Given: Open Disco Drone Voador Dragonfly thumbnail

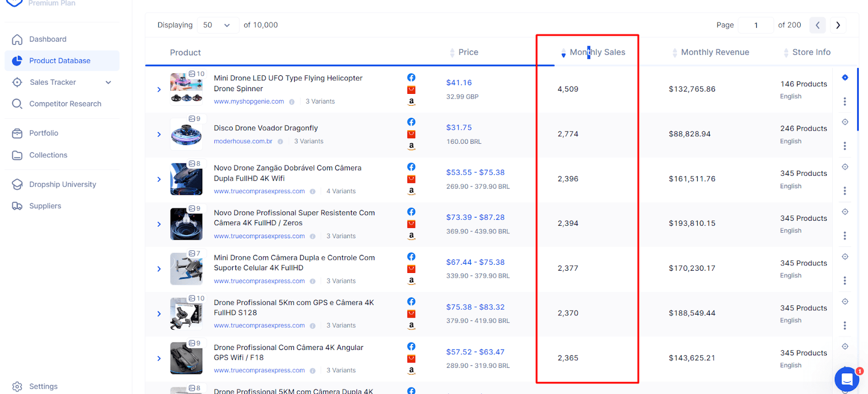Looking at the screenshot, I should pos(186,134).
